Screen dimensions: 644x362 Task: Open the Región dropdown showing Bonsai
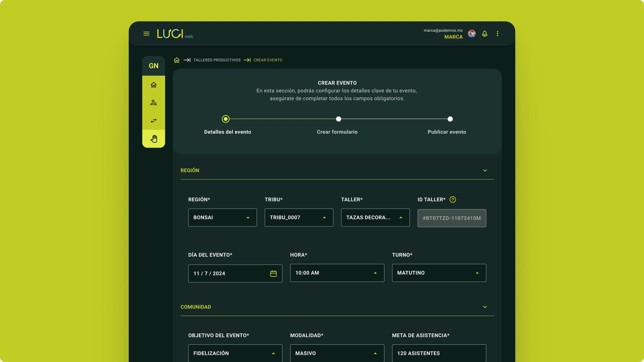coord(223,218)
